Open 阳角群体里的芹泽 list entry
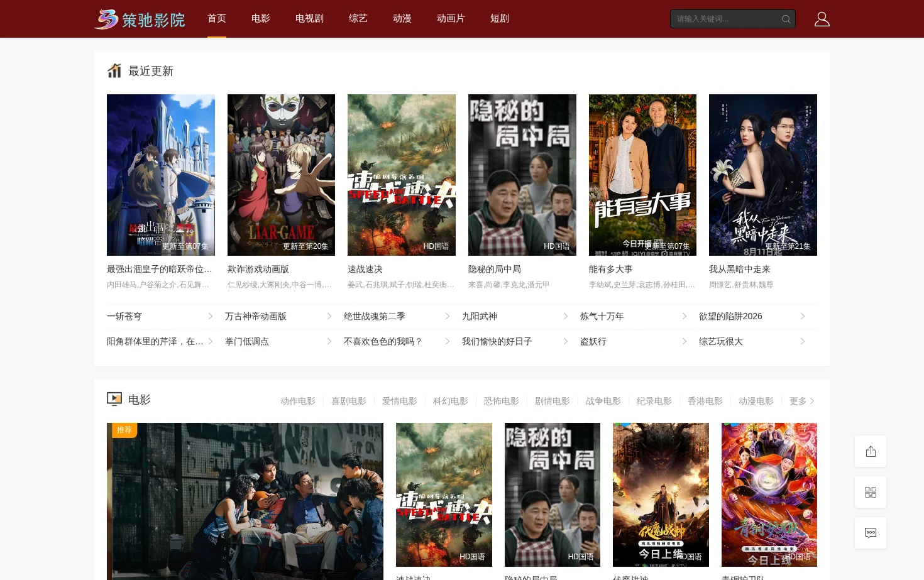This screenshot has height=580, width=924. [x=160, y=342]
